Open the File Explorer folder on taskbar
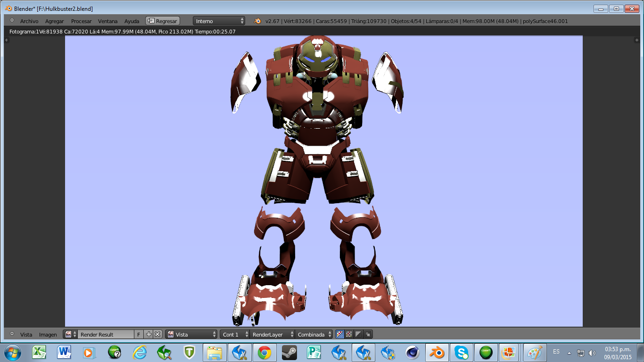Screen dimensions: 644x362 (x=215, y=352)
